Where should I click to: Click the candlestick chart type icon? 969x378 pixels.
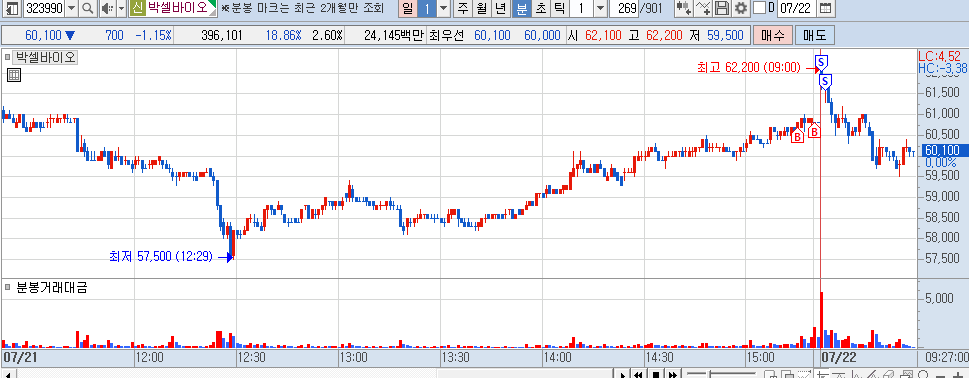tap(683, 9)
